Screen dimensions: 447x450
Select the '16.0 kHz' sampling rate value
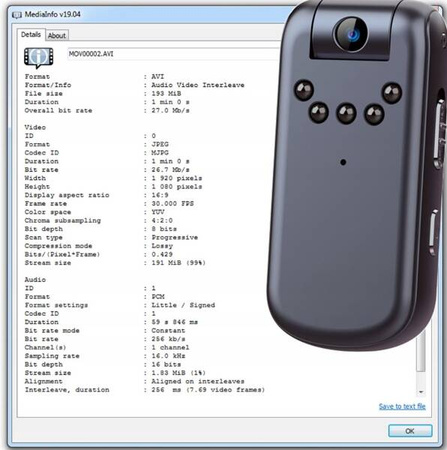(168, 356)
